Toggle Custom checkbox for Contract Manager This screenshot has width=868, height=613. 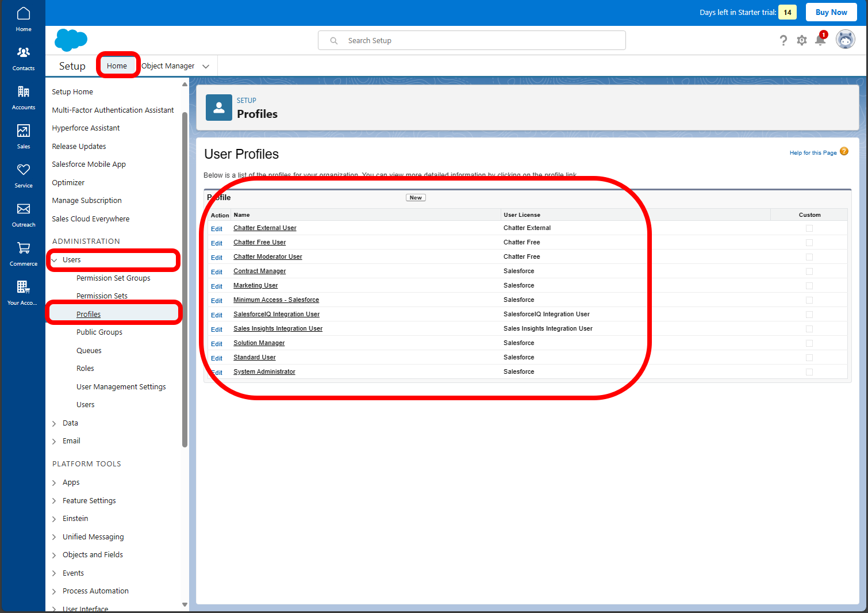coord(809,271)
